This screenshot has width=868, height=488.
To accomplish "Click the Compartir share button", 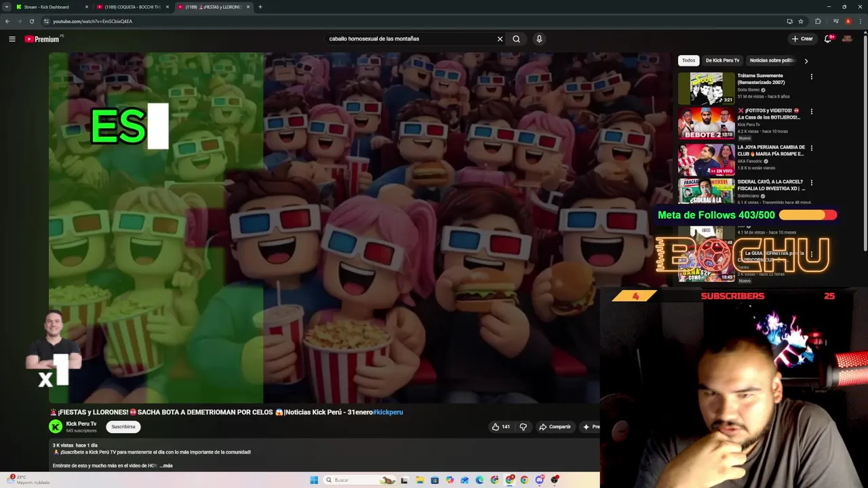I will click(x=555, y=427).
